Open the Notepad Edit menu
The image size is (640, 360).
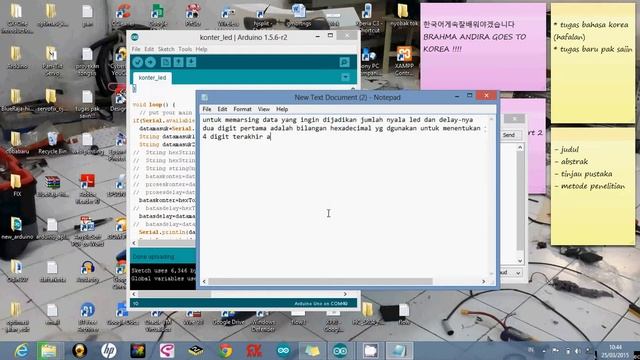pos(222,109)
